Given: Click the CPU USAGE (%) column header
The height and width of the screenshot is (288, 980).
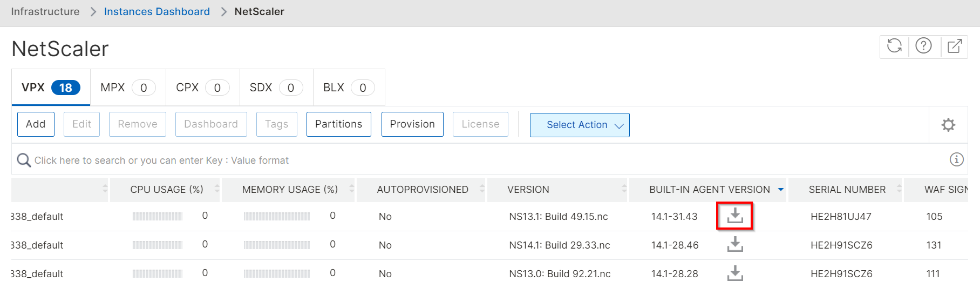Looking at the screenshot, I should tap(167, 189).
